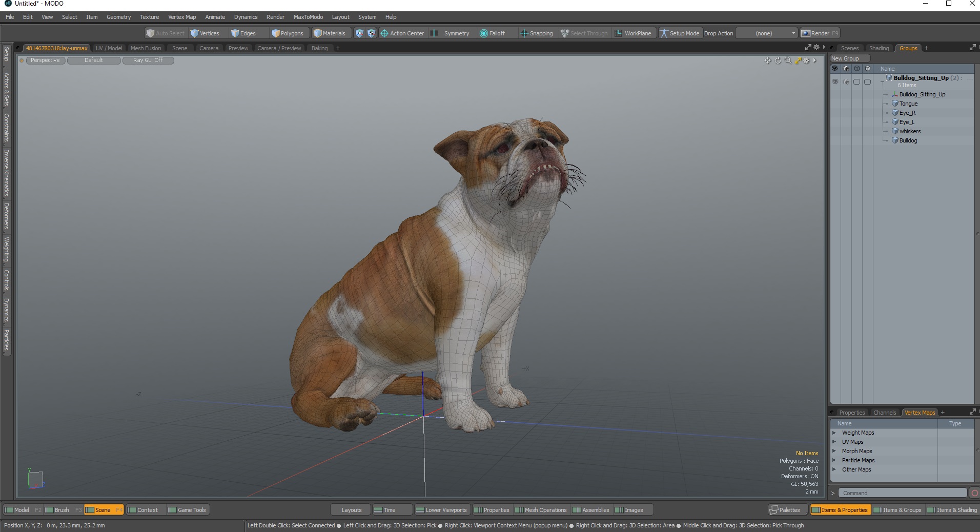Screen dimensions: 980x532
Task: Expand Particle Maps list
Action: (x=834, y=460)
